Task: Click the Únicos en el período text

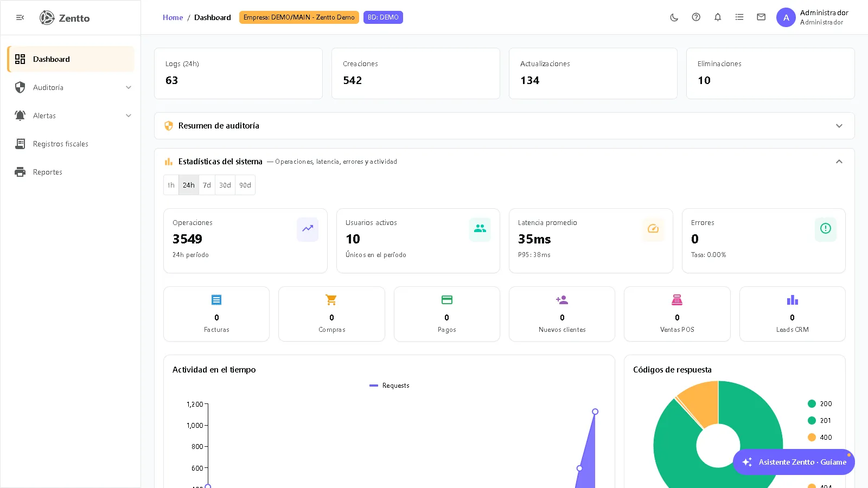Action: click(376, 255)
